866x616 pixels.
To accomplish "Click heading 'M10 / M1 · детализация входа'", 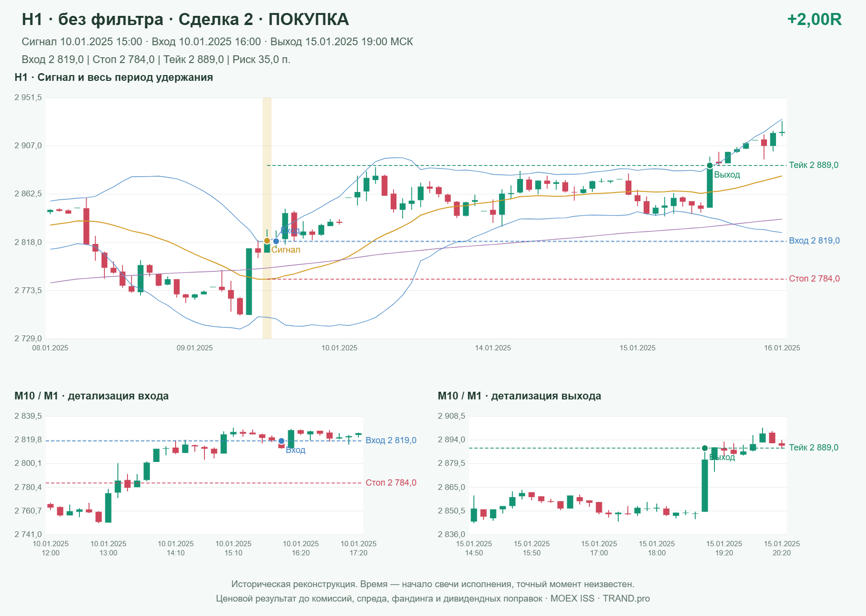I will [91, 396].
